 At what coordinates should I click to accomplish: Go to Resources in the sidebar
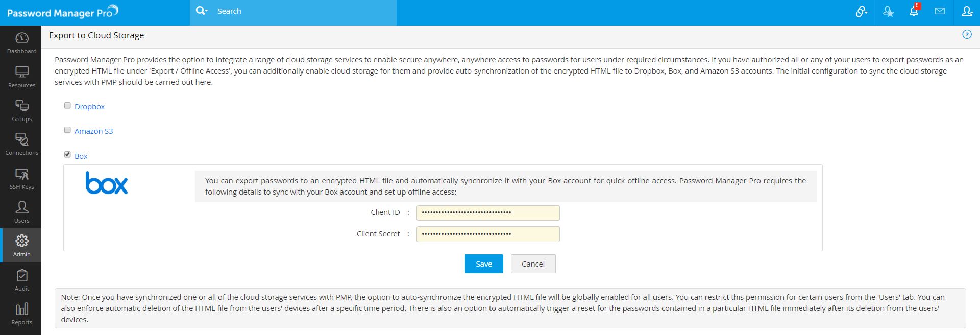click(x=21, y=72)
